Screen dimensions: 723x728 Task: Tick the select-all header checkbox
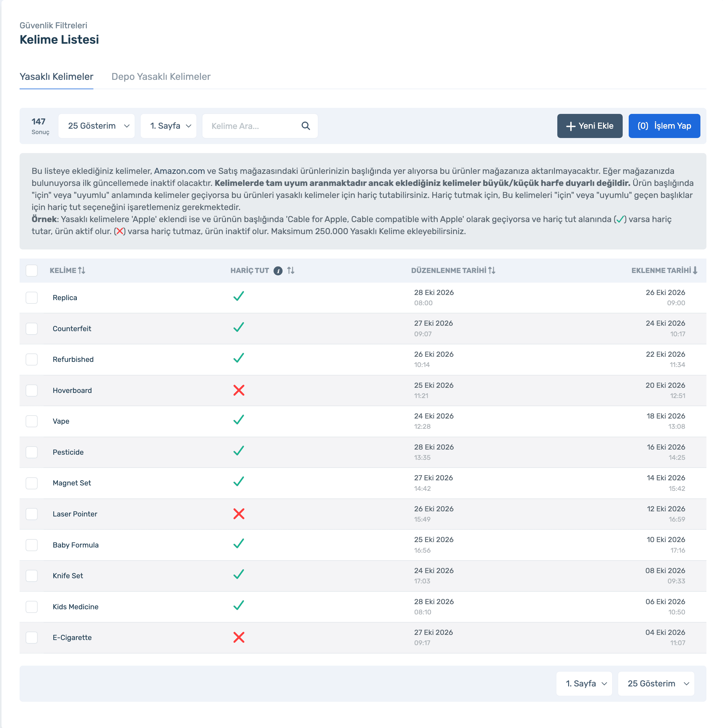click(32, 271)
